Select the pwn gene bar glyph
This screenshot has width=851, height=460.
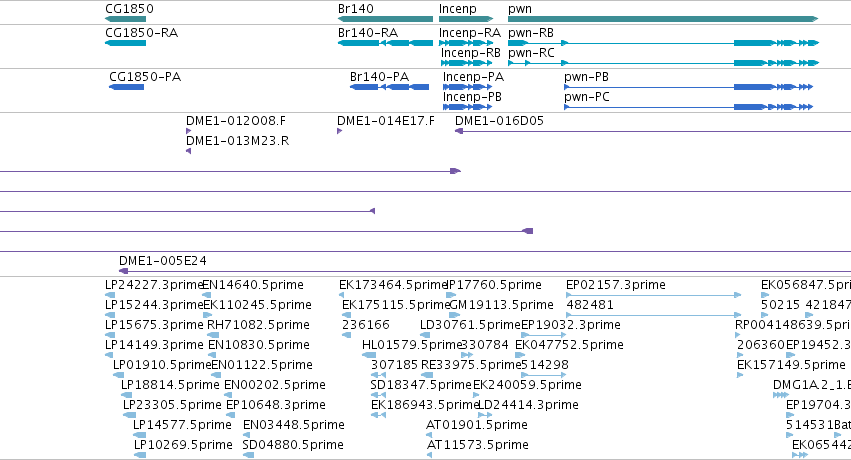663,19
